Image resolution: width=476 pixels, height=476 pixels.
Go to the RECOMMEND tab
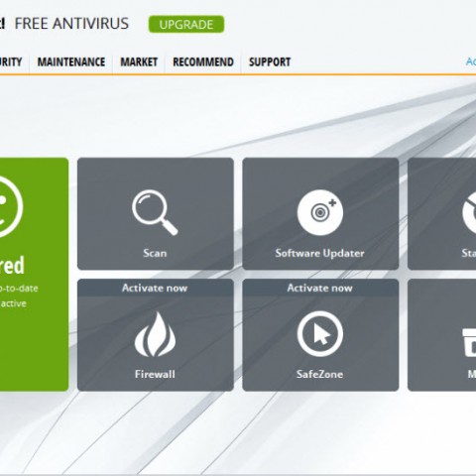point(203,61)
